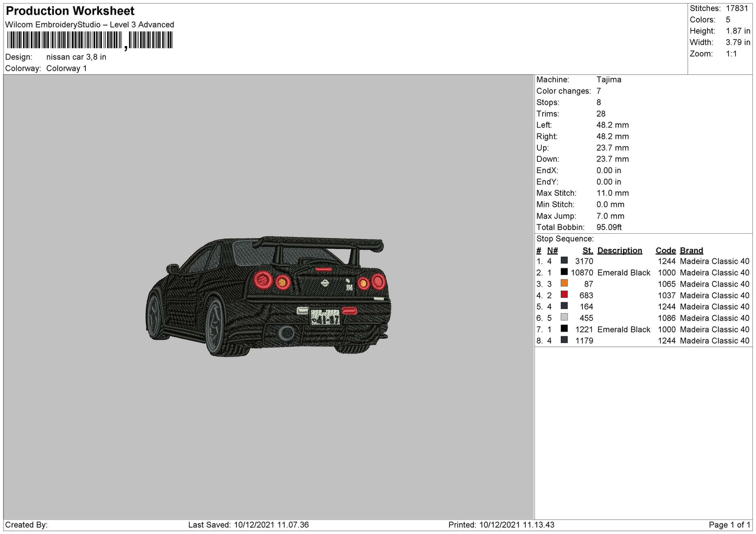
Task: Click stitch count 10870 in row 2
Action: pos(582,272)
